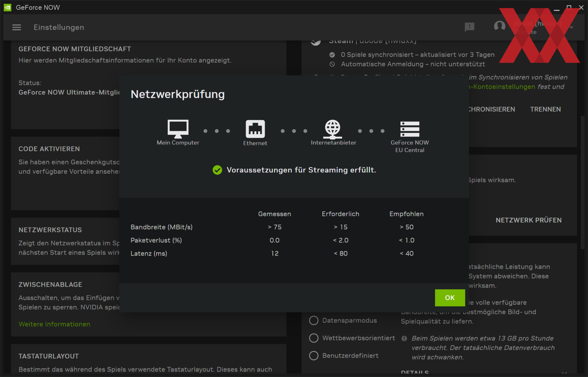The width and height of the screenshot is (588, 377).
Task: Click the Paketverlust (%) row label
Action: pos(156,240)
